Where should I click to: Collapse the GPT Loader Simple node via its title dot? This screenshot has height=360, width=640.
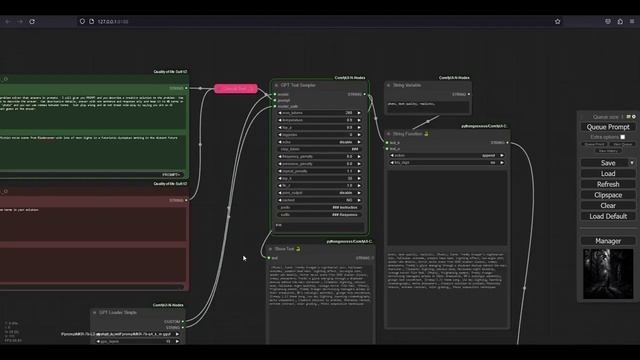tap(95, 313)
